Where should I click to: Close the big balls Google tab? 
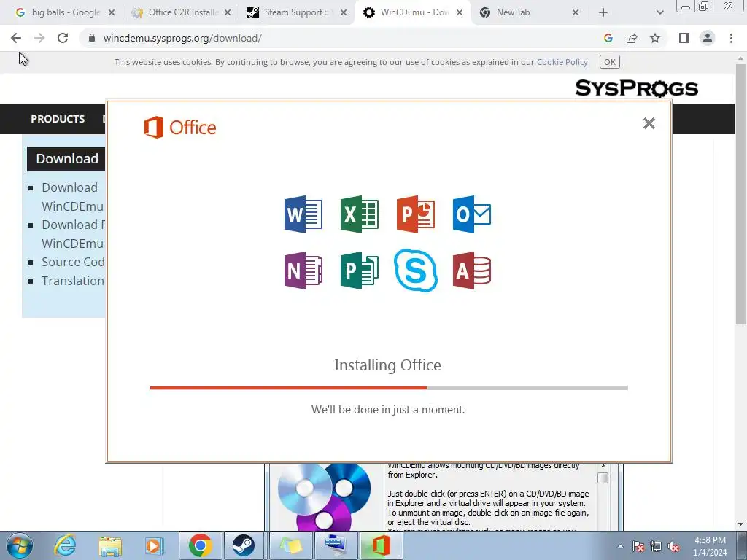[x=112, y=13]
